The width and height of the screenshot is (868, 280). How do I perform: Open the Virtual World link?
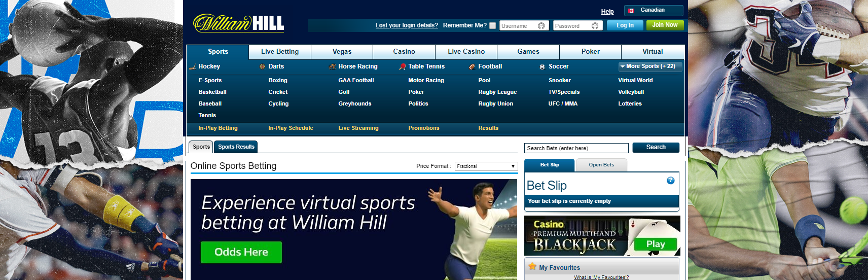(x=635, y=80)
